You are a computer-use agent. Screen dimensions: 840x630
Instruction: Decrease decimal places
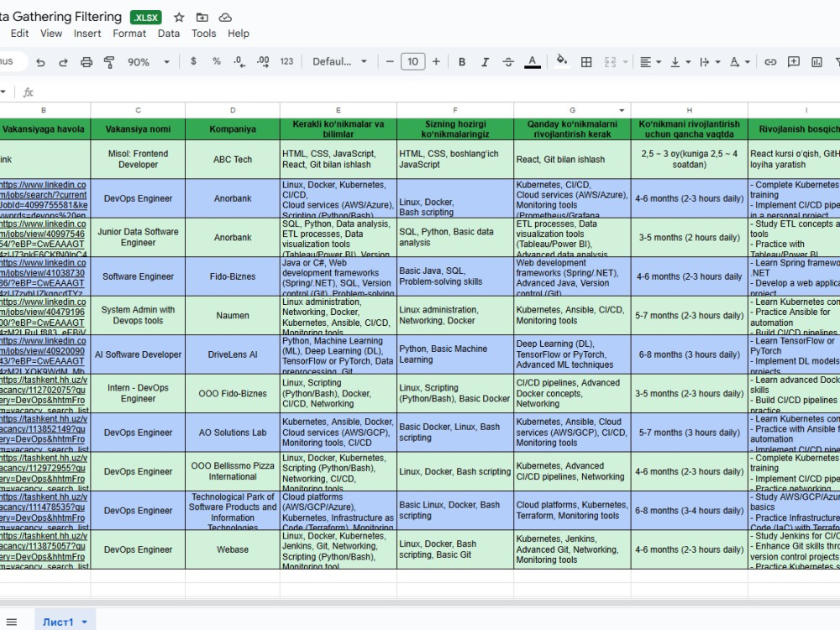pyautogui.click(x=239, y=61)
